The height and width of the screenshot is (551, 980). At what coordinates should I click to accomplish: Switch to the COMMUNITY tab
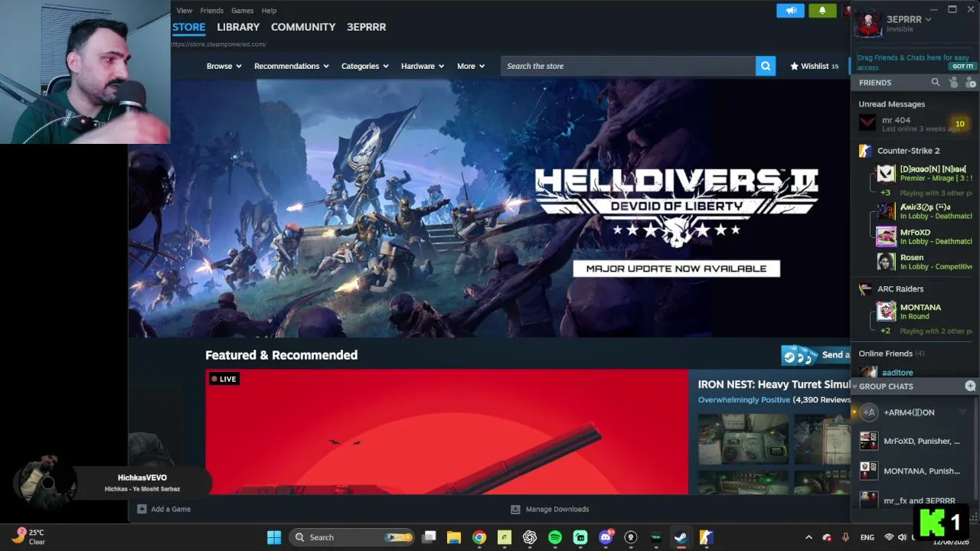(303, 27)
